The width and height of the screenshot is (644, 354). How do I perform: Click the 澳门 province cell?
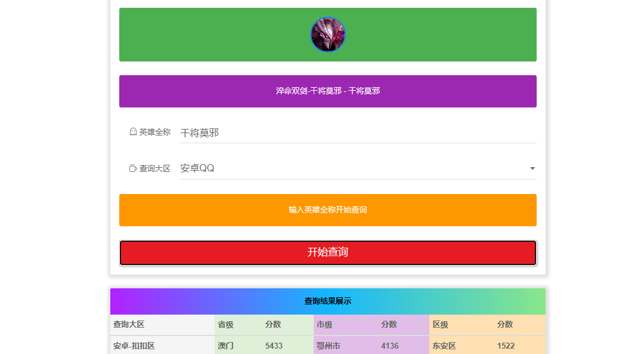(225, 346)
